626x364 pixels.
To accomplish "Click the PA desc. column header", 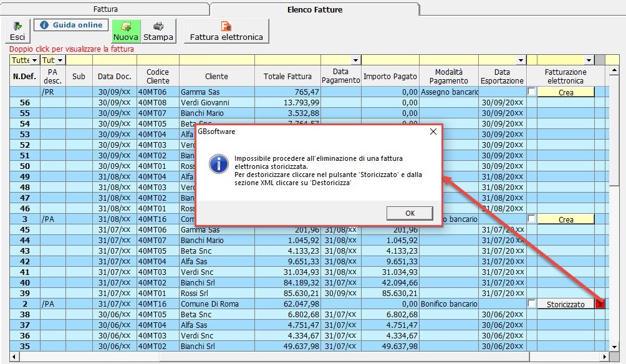I will point(53,76).
